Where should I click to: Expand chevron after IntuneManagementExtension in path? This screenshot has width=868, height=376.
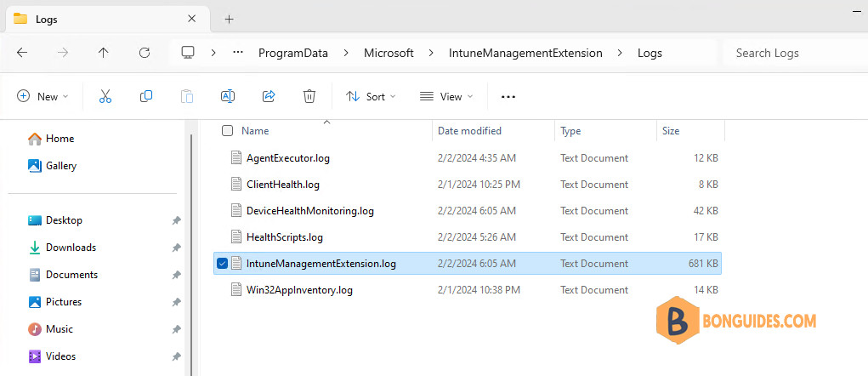coord(620,53)
